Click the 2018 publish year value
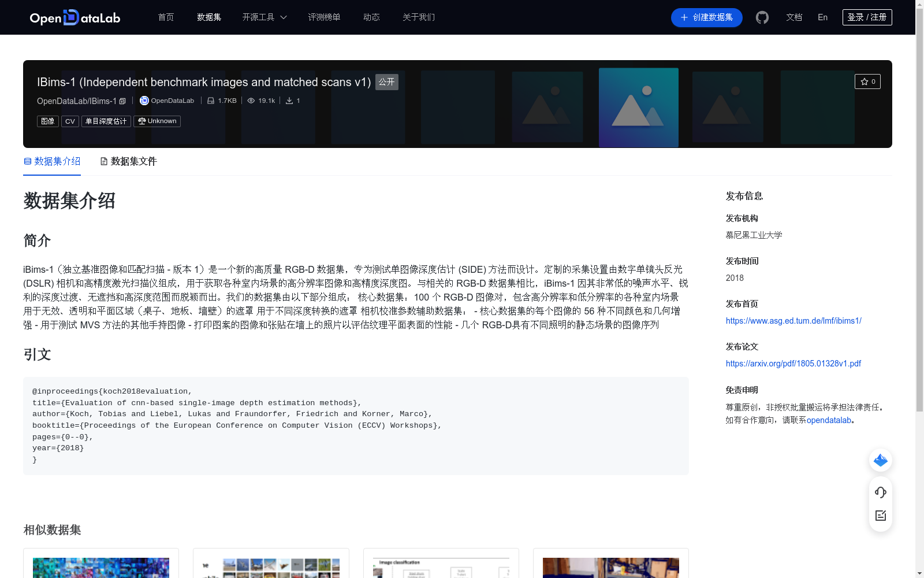Viewport: 924px width, 578px height. (x=735, y=278)
